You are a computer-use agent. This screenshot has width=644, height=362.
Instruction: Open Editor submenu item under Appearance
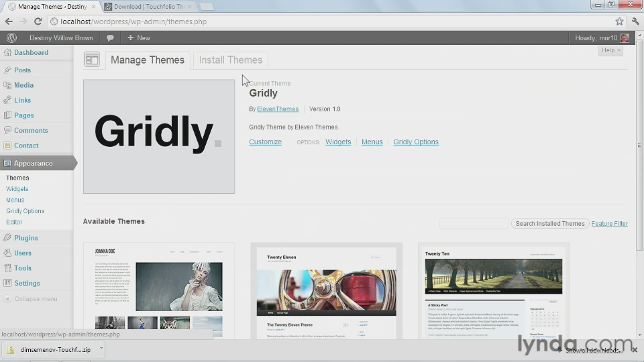click(x=14, y=222)
